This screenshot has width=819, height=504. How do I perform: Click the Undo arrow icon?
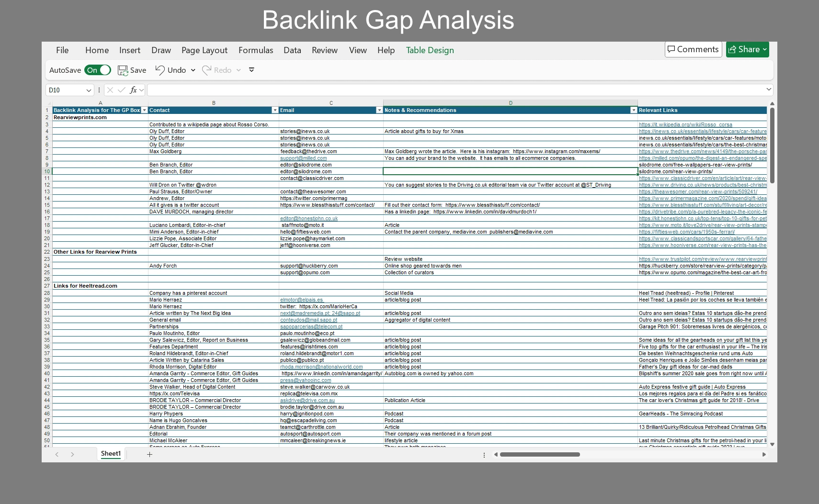point(160,70)
